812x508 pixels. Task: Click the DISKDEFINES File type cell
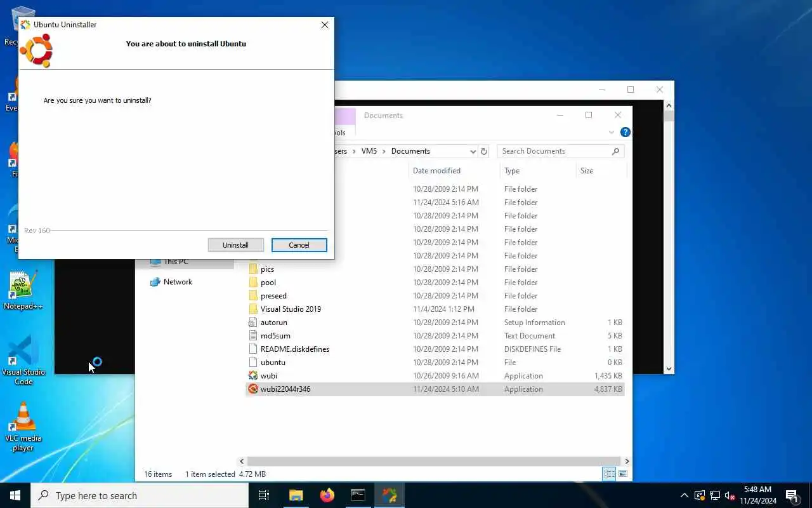point(532,349)
